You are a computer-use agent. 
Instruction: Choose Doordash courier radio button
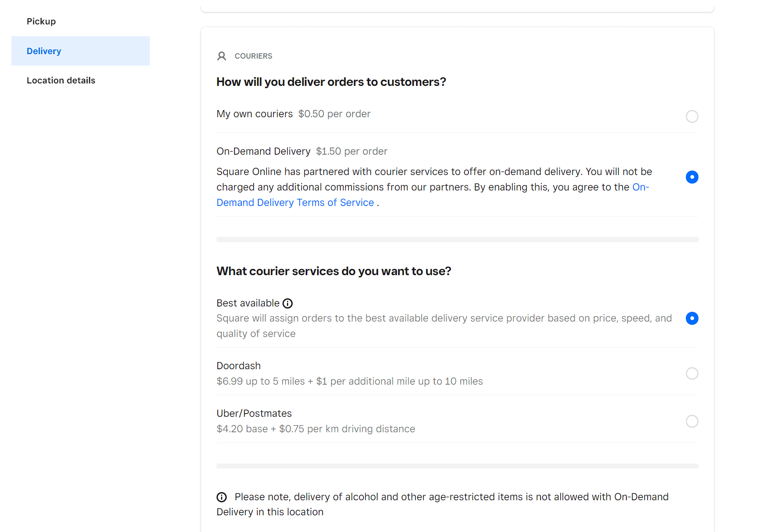click(x=692, y=373)
